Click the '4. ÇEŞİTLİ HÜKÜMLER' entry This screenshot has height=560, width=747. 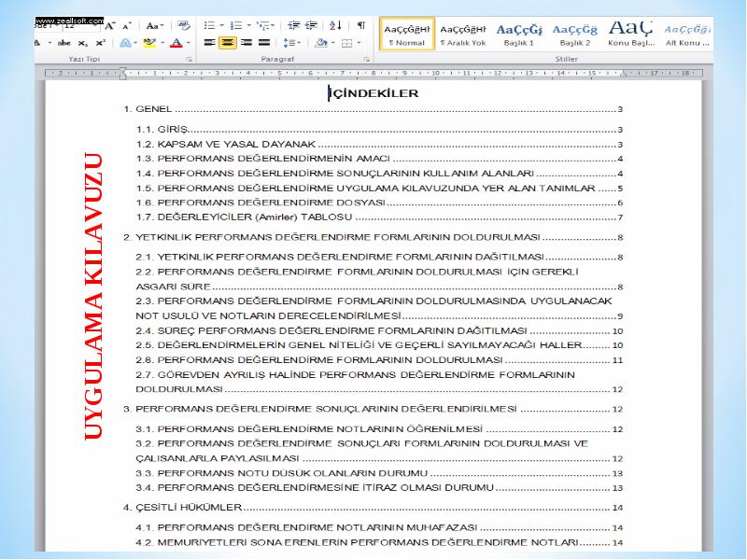(x=373, y=508)
